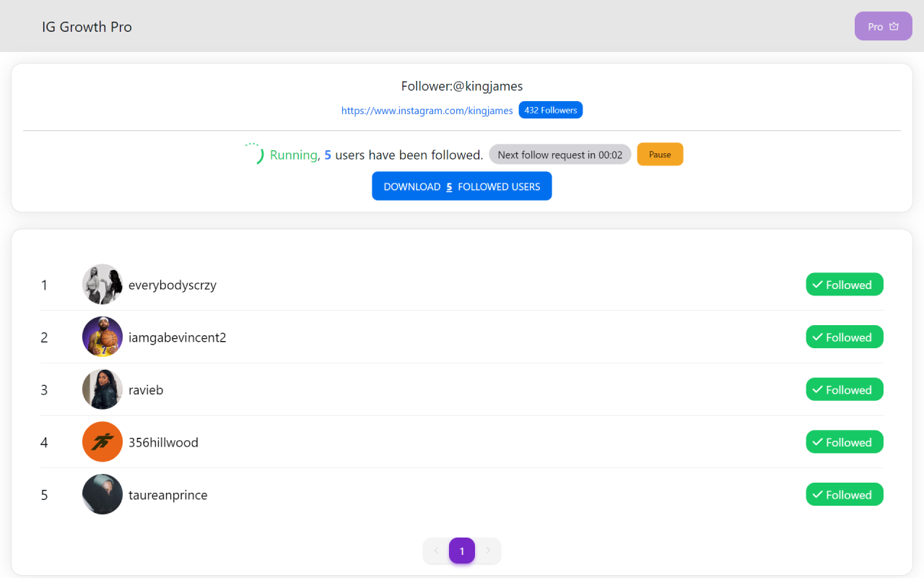The height and width of the screenshot is (578, 924).
Task: Select username iamgabevincent2
Action: (x=178, y=337)
